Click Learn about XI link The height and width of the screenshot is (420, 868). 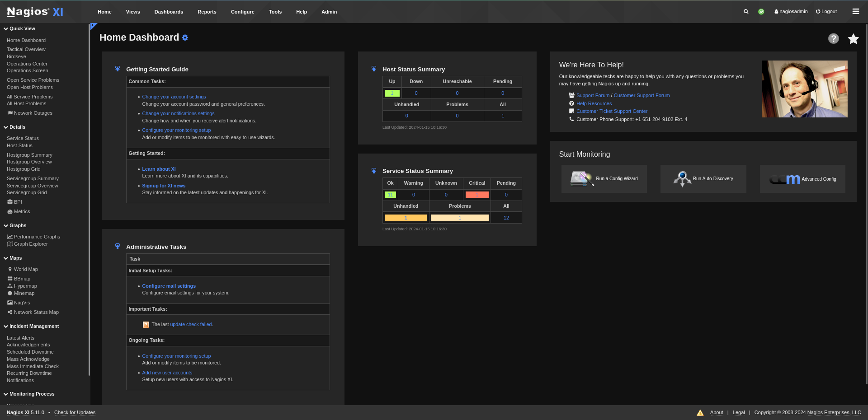pos(159,169)
